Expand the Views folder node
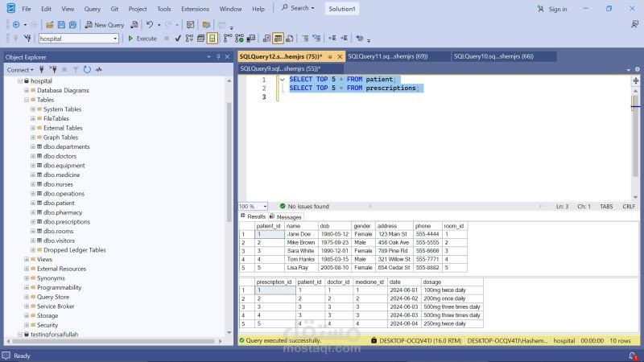This screenshot has width=644, height=362. click(x=27, y=259)
